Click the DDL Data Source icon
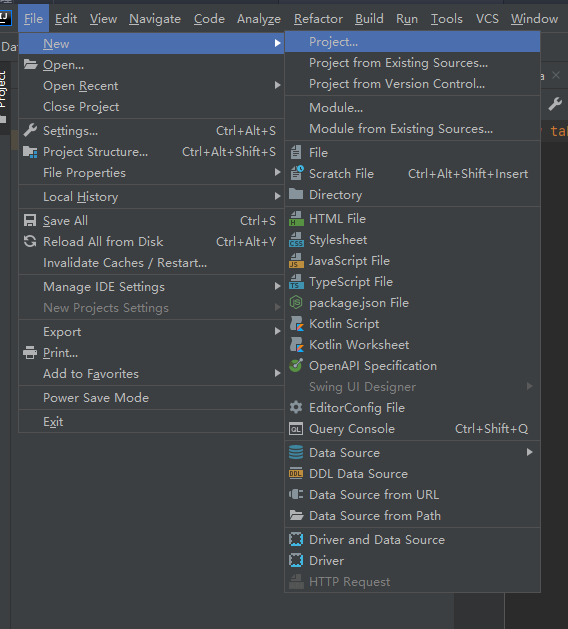 pos(296,474)
